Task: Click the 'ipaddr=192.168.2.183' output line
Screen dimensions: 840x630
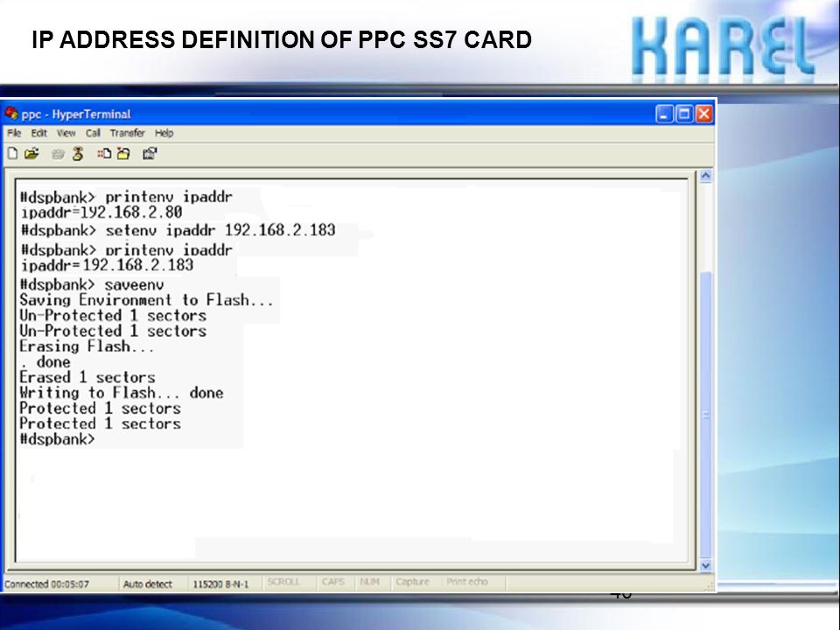Action: (107, 264)
